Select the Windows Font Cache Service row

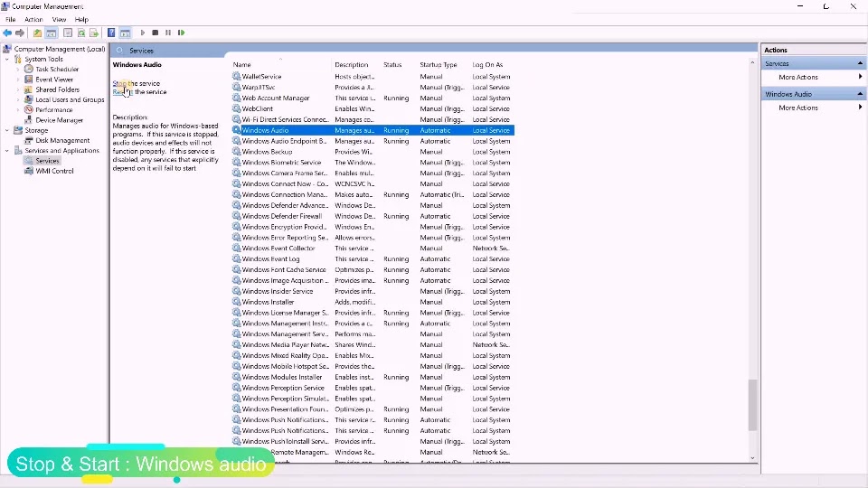coord(373,270)
